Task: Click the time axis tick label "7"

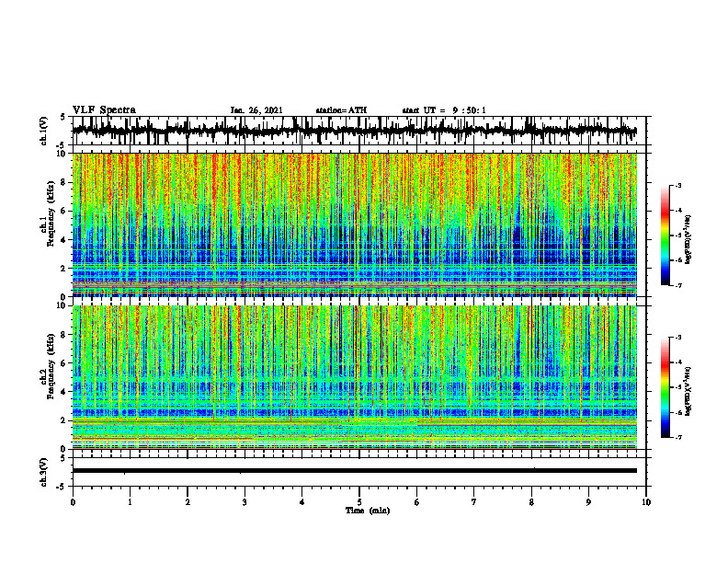Action: 474,502
